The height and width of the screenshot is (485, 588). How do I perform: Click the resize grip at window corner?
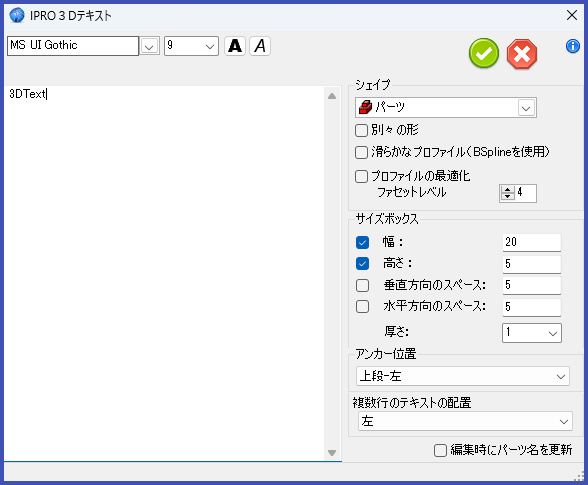[579, 476]
